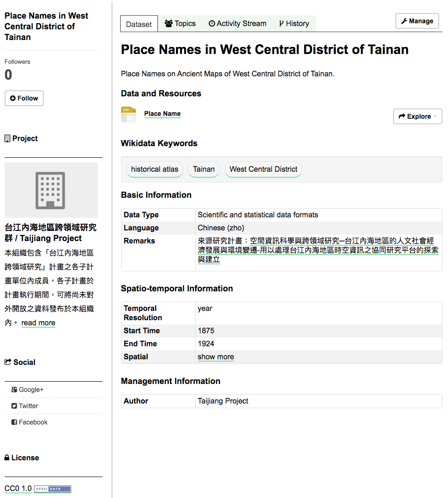Share via Twitter link
The image size is (448, 498).
[x=25, y=406]
